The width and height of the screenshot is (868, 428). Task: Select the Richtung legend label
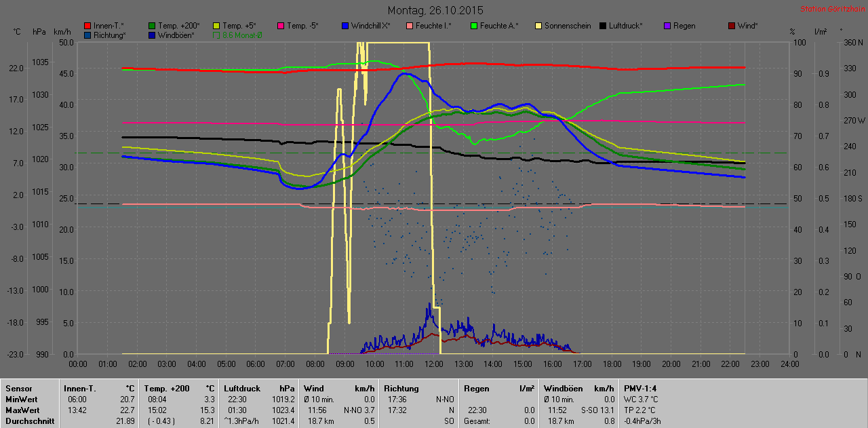tap(109, 35)
